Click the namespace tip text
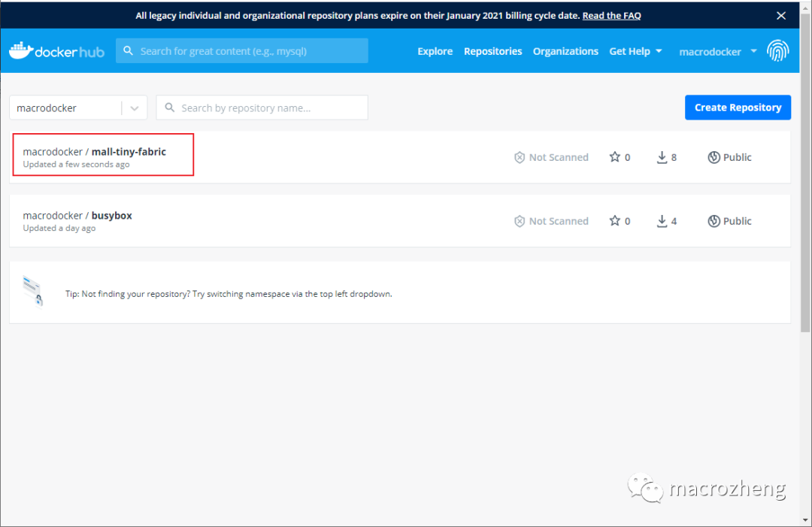The height and width of the screenshot is (527, 812). 229,293
